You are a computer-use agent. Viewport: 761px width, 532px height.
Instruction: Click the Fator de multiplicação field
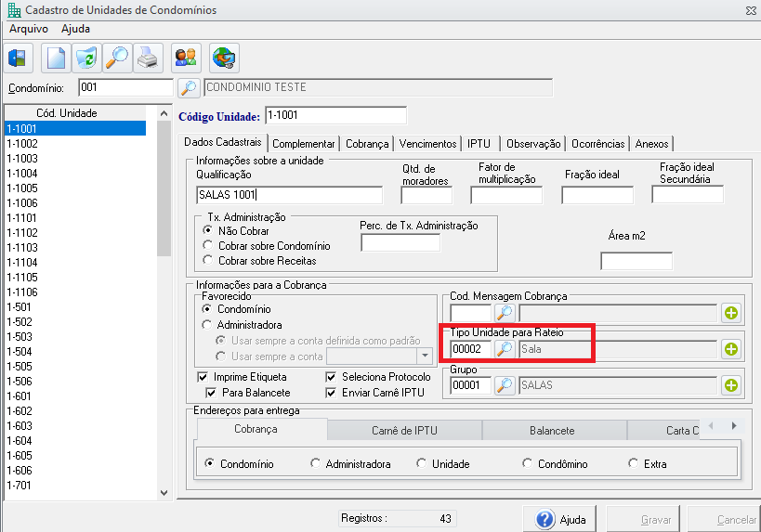tap(506, 195)
